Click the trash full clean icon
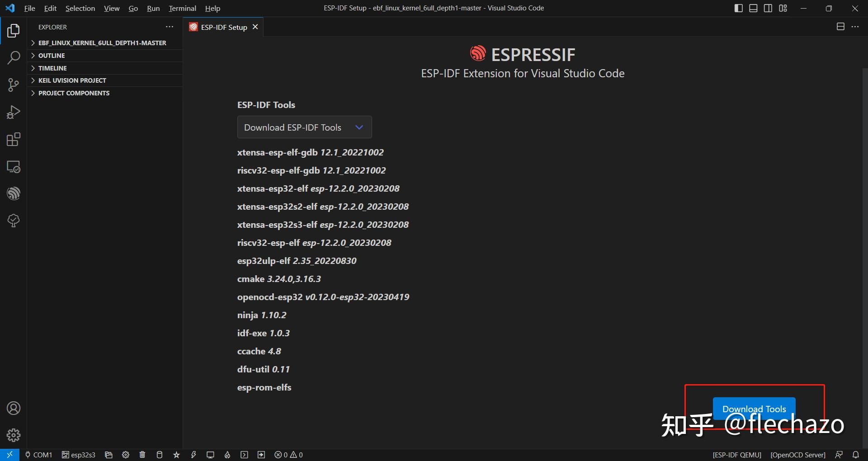This screenshot has width=868, height=461. 142,455
